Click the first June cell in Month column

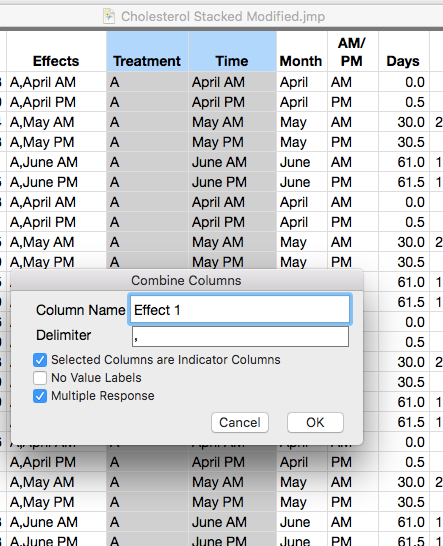[x=302, y=162]
